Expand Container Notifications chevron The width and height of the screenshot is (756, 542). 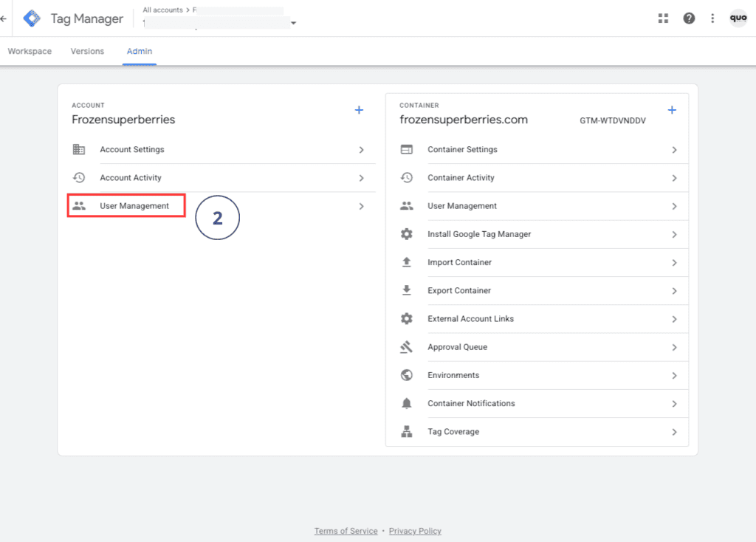674,404
